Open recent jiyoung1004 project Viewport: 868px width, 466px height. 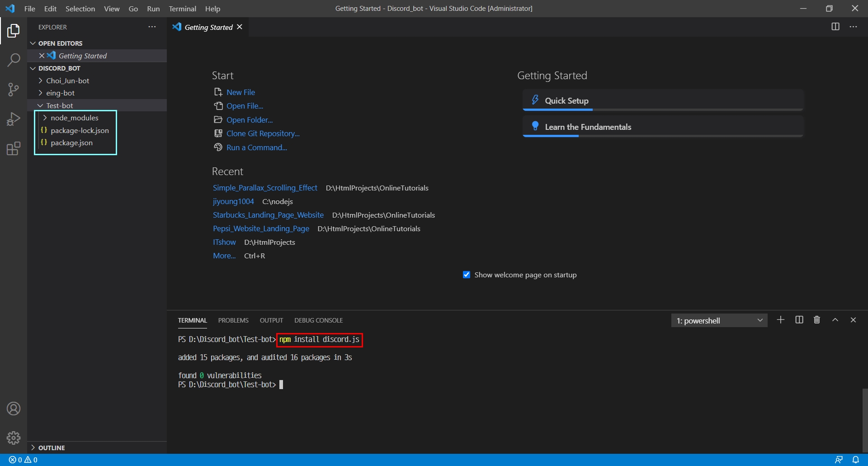233,201
